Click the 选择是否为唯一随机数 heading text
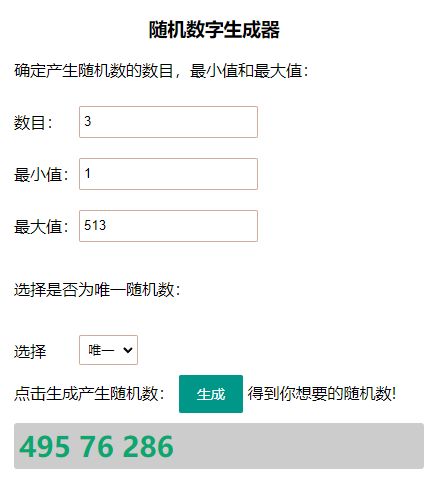The image size is (431, 477). pyautogui.click(x=96, y=289)
